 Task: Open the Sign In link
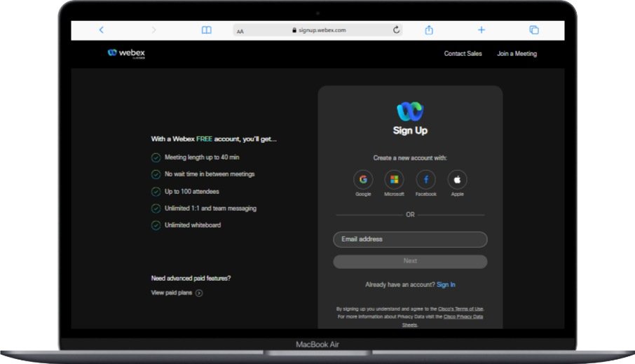[x=446, y=285]
